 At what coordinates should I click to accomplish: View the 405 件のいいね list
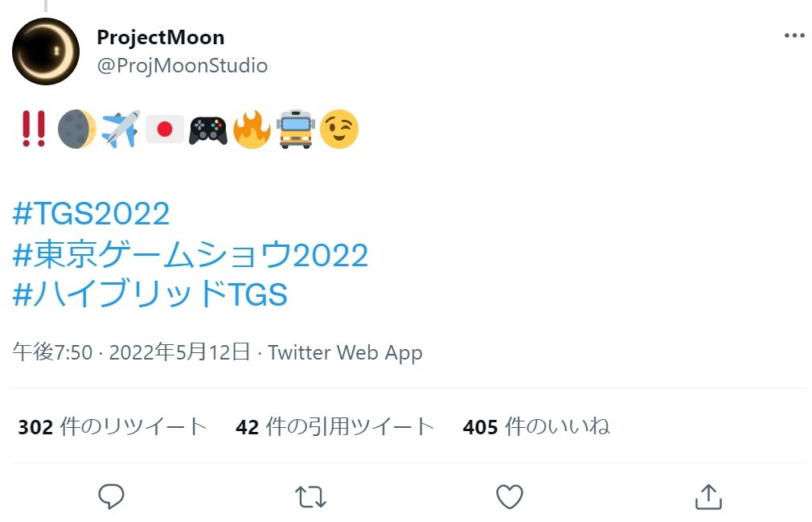tap(535, 426)
